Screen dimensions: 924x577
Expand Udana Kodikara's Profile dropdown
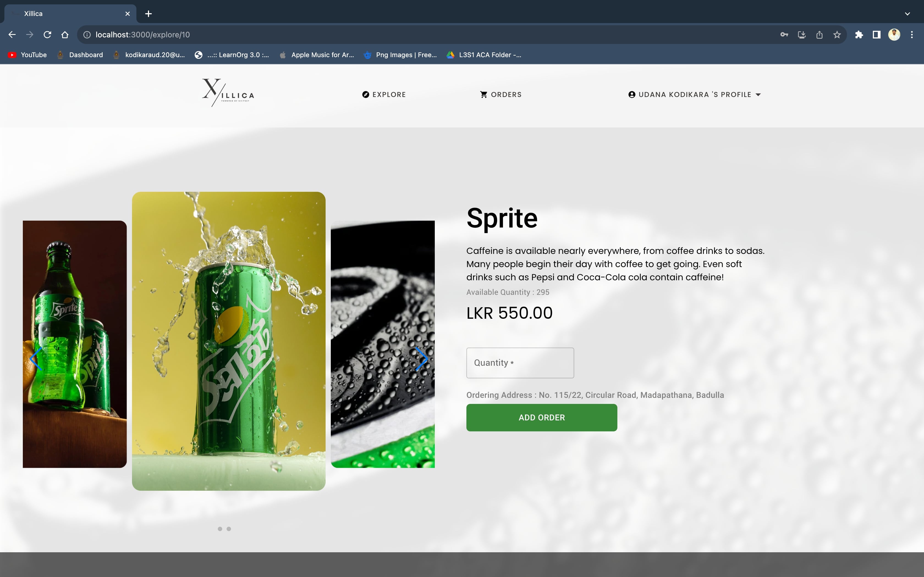tap(695, 95)
